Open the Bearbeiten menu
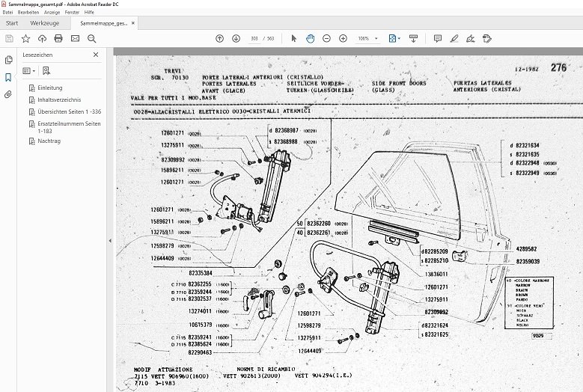 point(28,13)
